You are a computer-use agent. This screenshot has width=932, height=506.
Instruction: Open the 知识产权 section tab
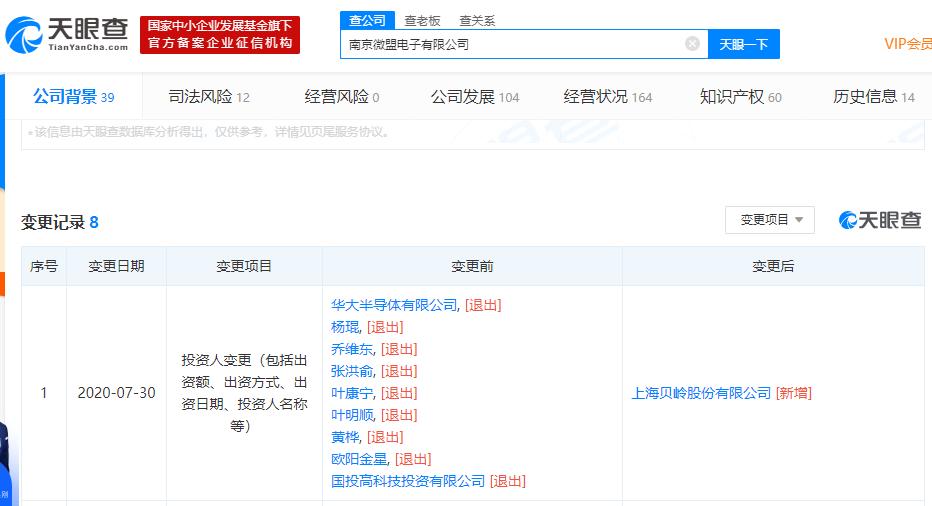(741, 96)
